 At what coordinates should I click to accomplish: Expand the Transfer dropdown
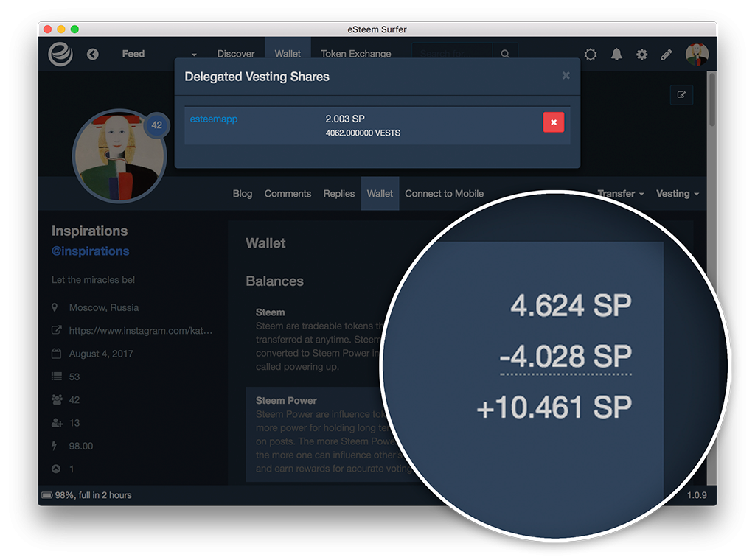click(621, 193)
